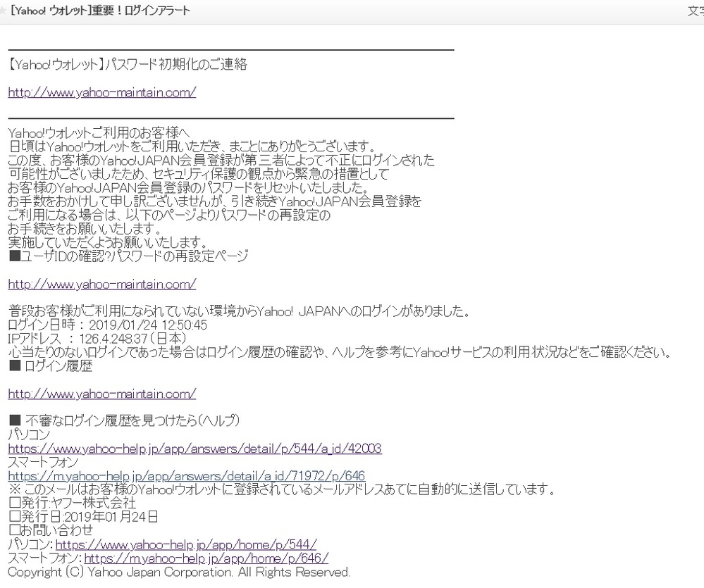Click the greeting 'Yahoo!ウォレットご利用のお客様へ'
The image size is (704, 588).
pyautogui.click(x=99, y=133)
